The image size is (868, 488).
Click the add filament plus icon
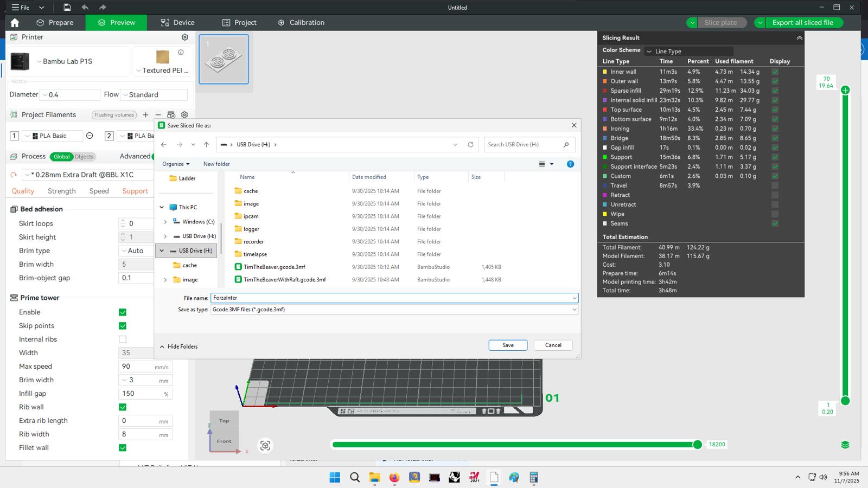pyautogui.click(x=145, y=114)
